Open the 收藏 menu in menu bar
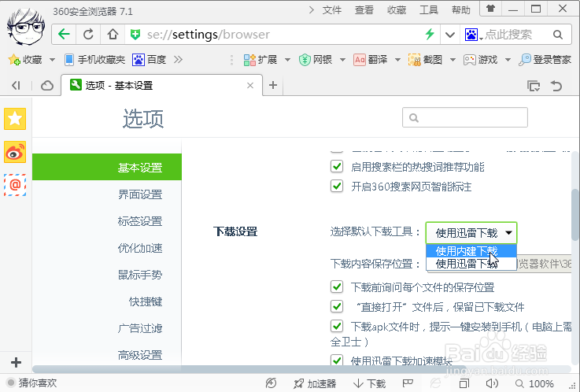The height and width of the screenshot is (392, 580). point(397,10)
